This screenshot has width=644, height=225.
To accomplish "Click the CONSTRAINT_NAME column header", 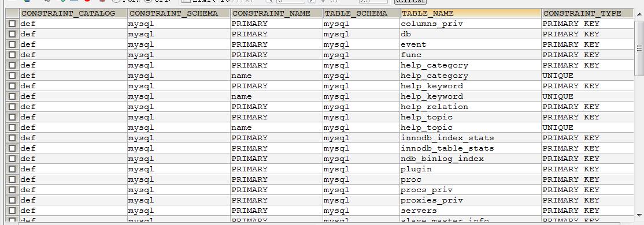I will pos(276,13).
